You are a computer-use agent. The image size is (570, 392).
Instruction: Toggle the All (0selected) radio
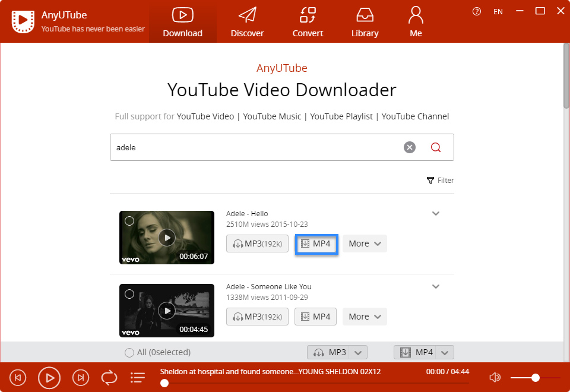pos(129,352)
